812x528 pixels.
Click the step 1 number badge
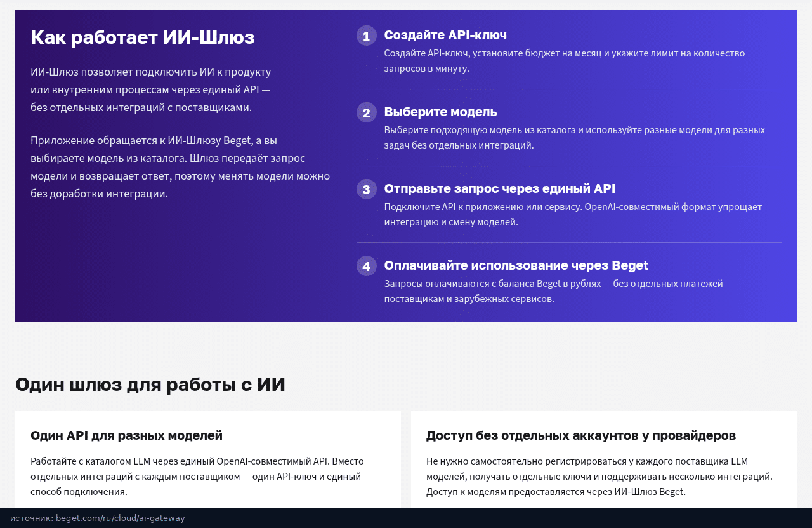(x=367, y=36)
